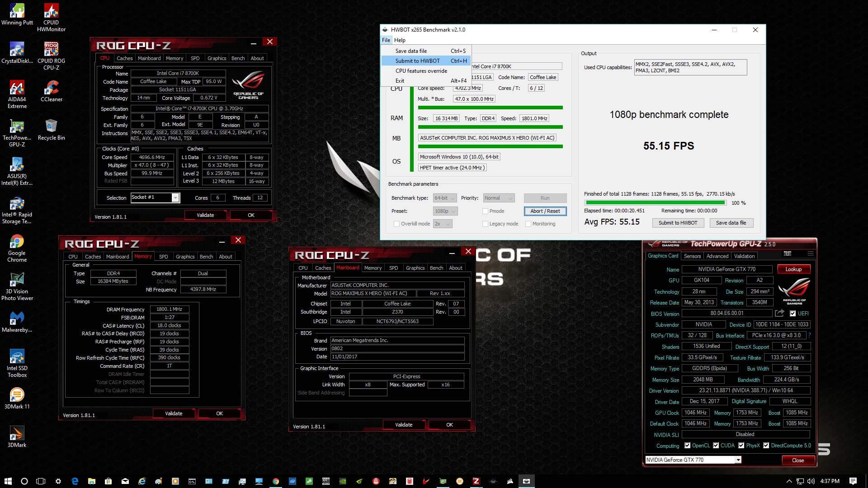
Task: Open the CrystalDiskInfo desktop icon
Action: [x=17, y=52]
